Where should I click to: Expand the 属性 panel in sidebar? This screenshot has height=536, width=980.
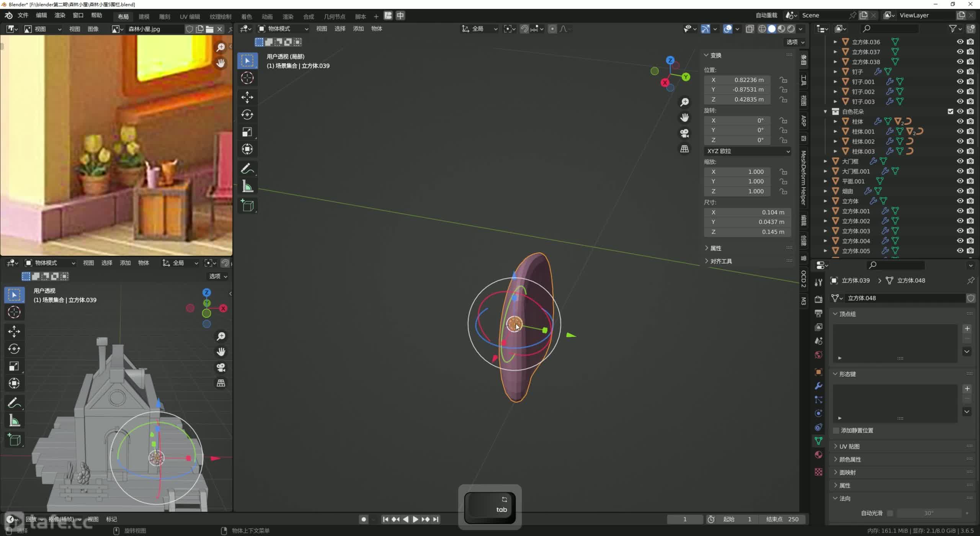tap(716, 248)
